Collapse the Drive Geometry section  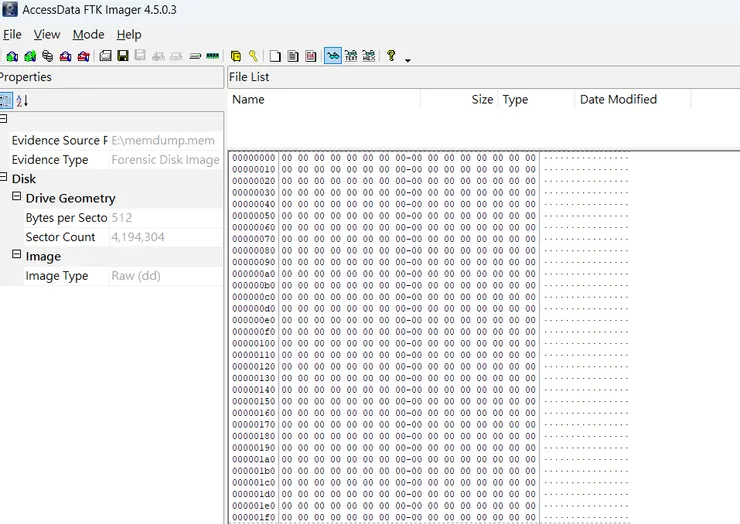point(17,198)
